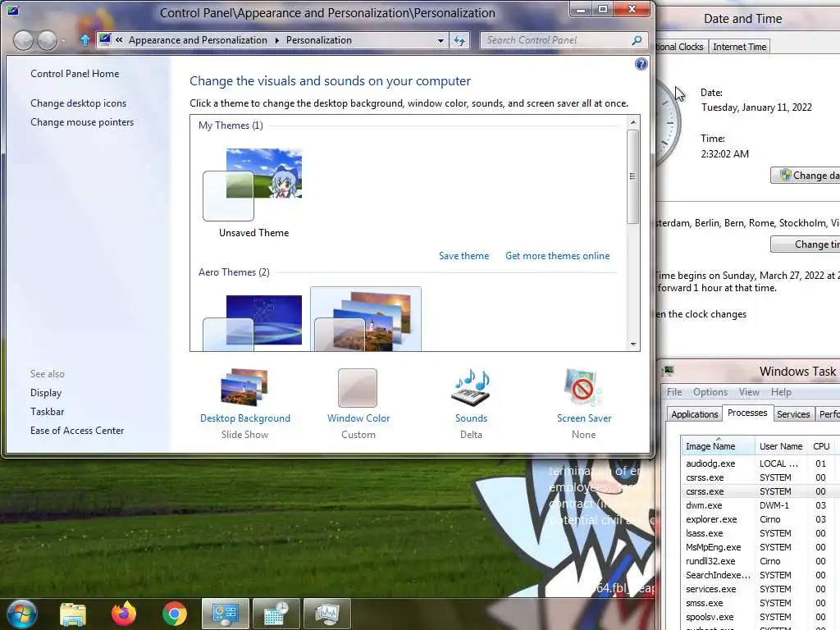The image size is (840, 630).
Task: Click the blue Up arrow beside address bar
Action: tap(84, 40)
